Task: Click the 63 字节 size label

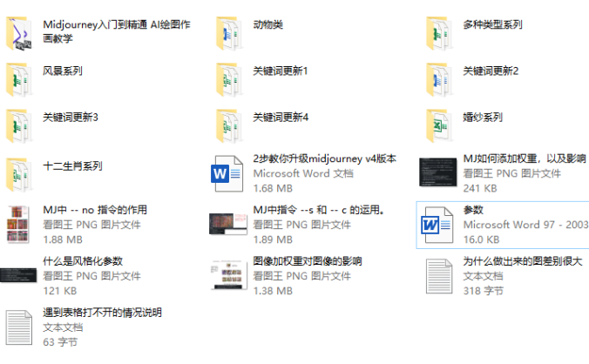Action: 60,342
